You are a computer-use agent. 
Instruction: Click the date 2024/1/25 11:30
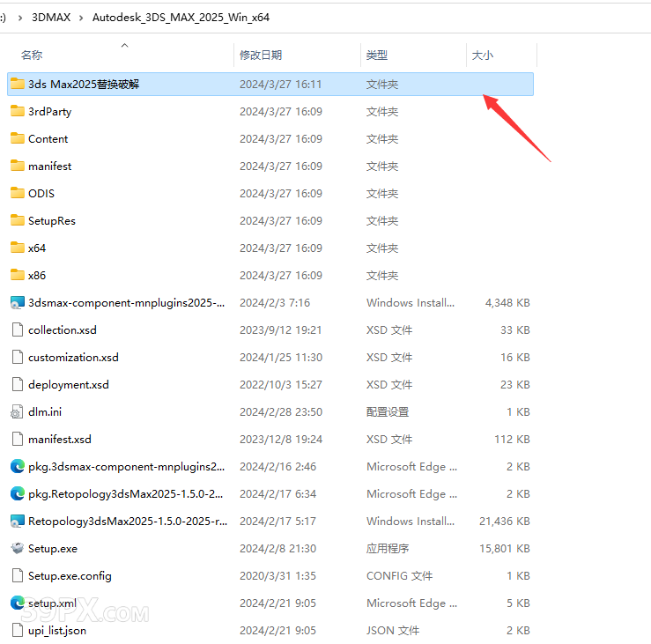pos(281,357)
